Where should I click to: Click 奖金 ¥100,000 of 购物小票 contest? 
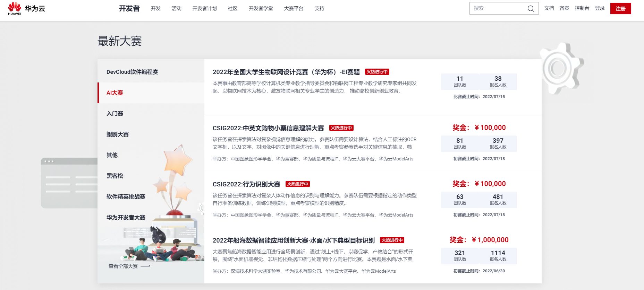pos(479,128)
